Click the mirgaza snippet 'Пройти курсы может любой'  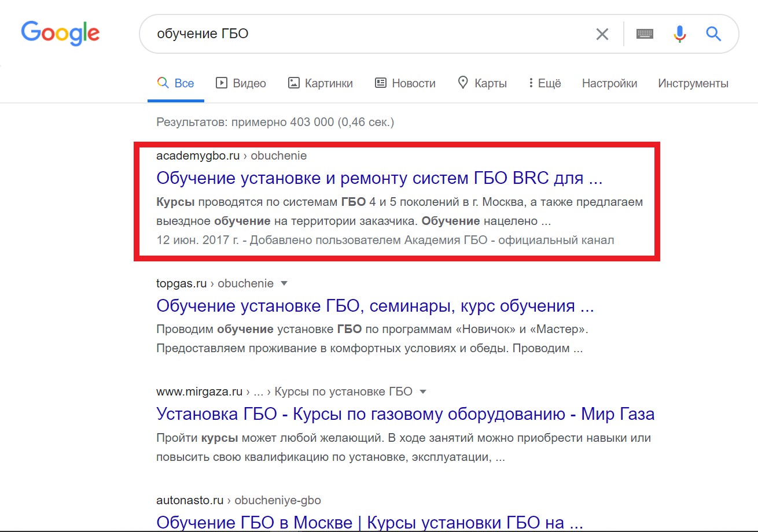click(404, 448)
